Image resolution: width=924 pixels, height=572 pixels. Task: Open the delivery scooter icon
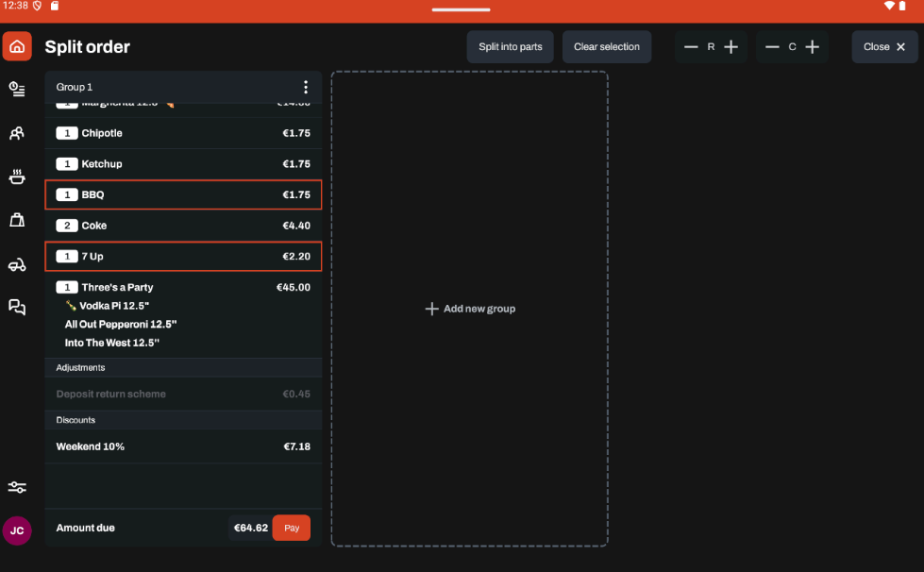[17, 264]
